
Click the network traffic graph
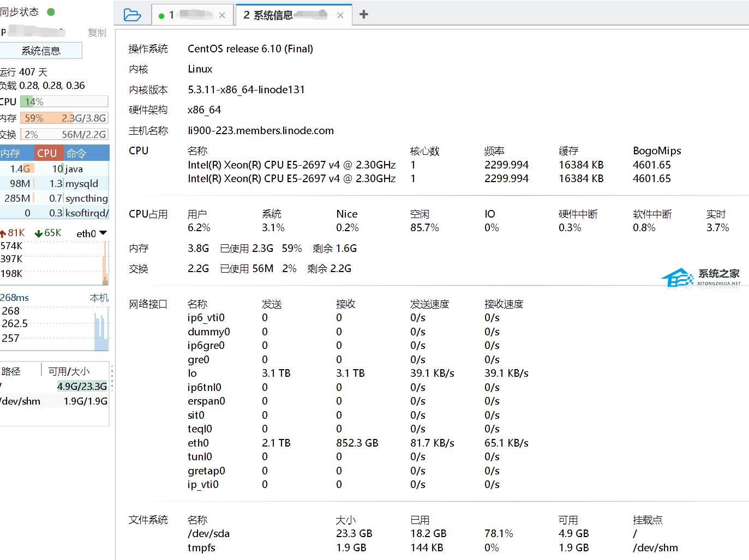[55, 263]
